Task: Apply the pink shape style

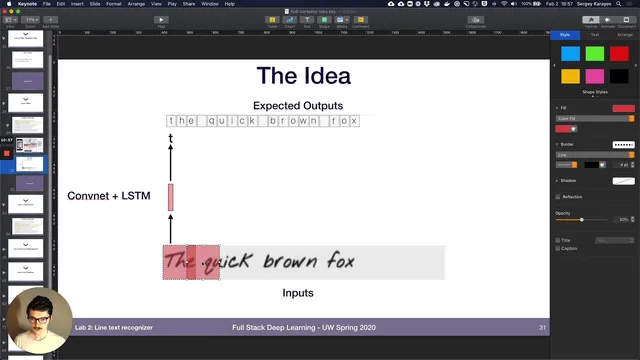Action: pos(595,76)
